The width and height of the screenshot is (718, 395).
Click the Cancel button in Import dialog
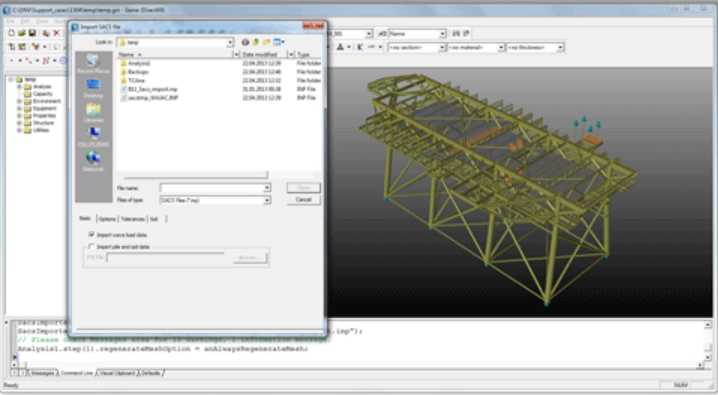click(304, 200)
